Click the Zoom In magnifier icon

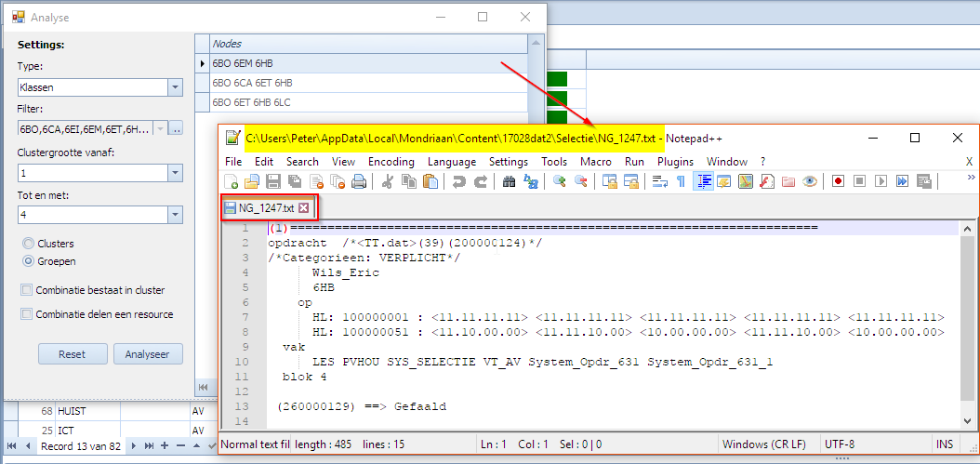560,182
